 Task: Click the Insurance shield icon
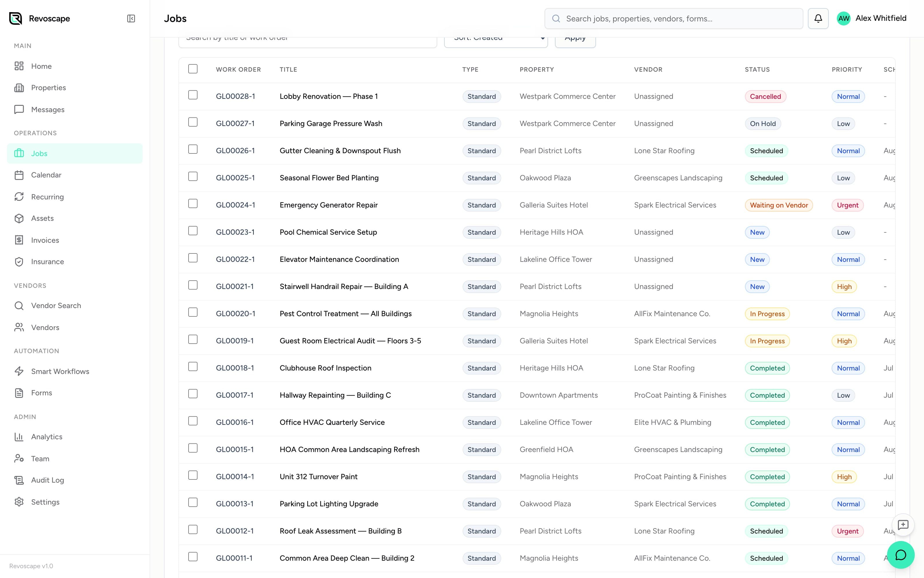coord(19,262)
